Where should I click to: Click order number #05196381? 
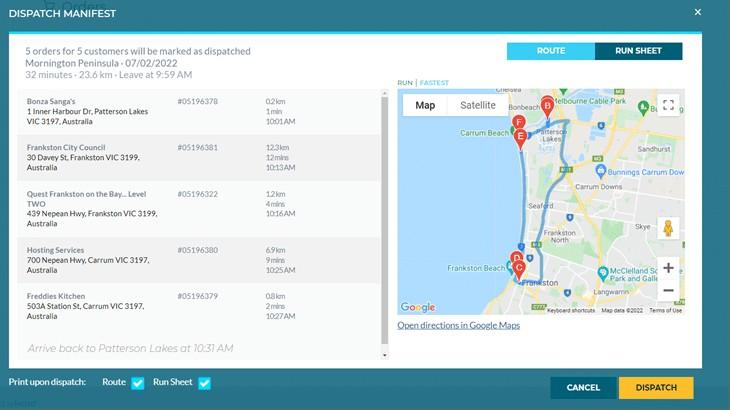(x=197, y=148)
